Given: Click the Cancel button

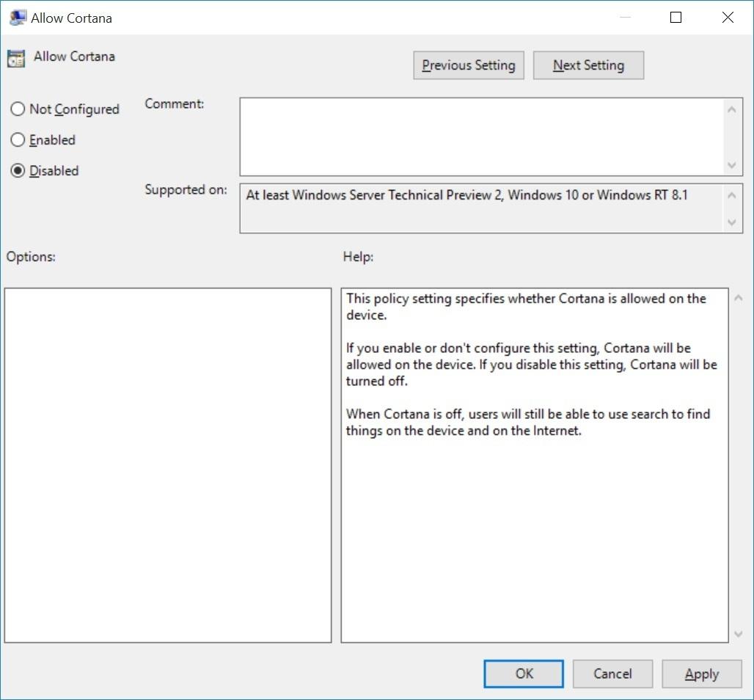Looking at the screenshot, I should click(x=612, y=674).
